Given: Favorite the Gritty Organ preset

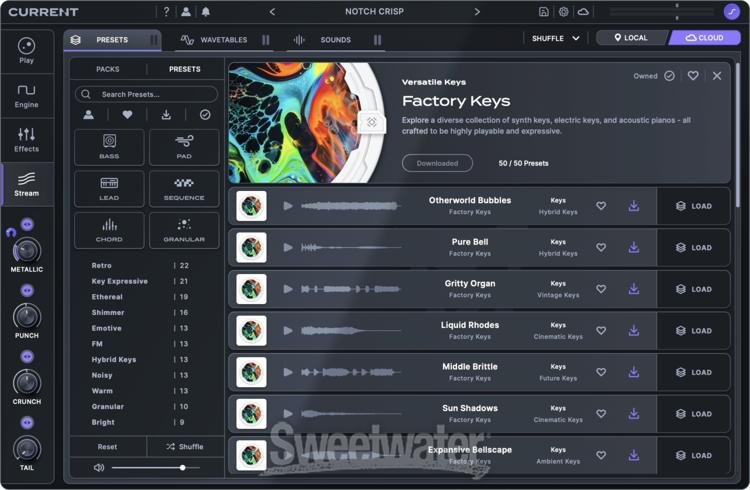Looking at the screenshot, I should click(x=601, y=289).
